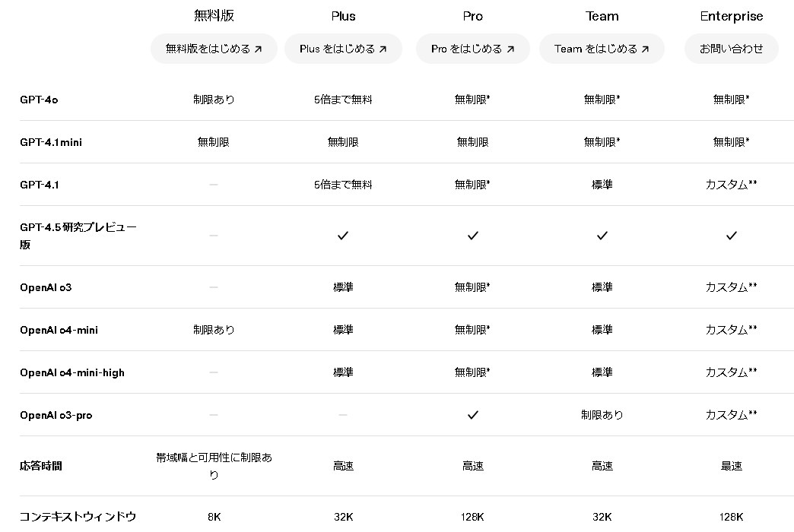Click the Team をはじめる button
Image resolution: width=794 pixels, height=532 pixels.
pos(602,49)
